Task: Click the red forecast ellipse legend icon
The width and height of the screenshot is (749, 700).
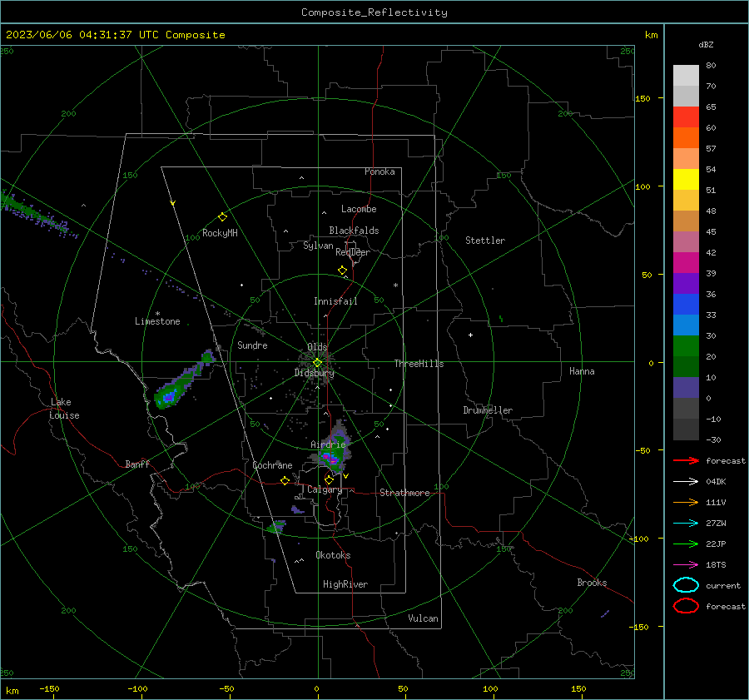Action: pos(686,606)
